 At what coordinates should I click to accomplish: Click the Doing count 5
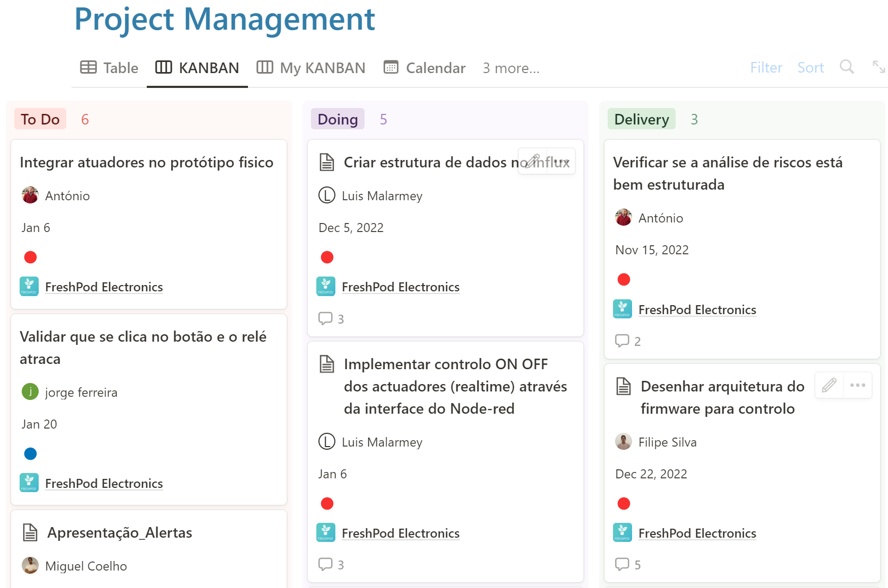point(384,119)
